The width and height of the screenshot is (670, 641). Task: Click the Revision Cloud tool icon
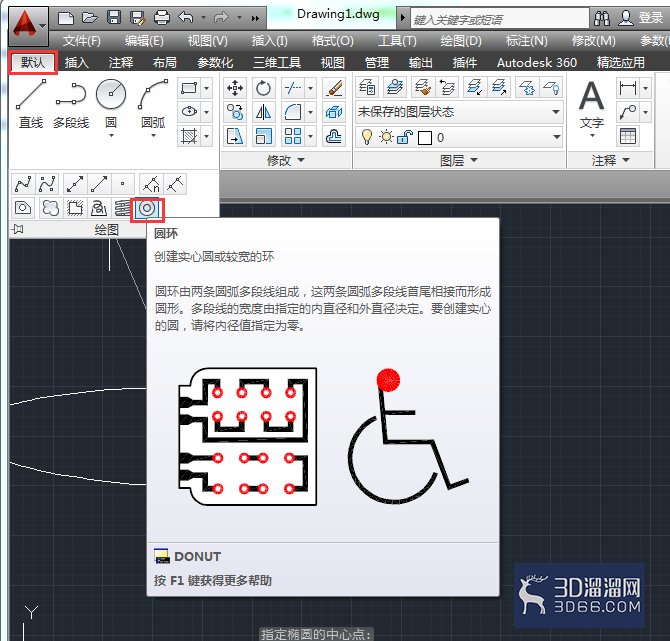pyautogui.click(x=50, y=208)
